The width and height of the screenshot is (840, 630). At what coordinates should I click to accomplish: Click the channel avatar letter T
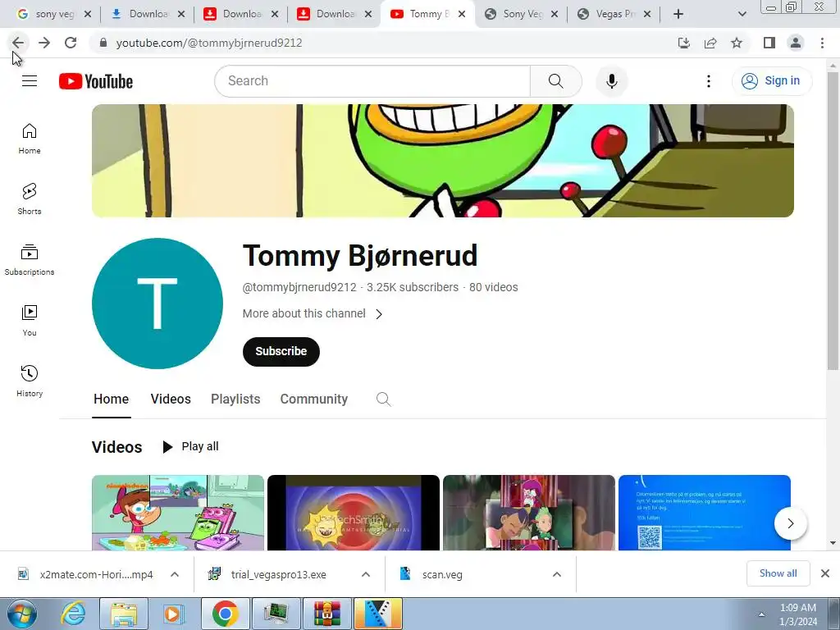click(x=157, y=304)
